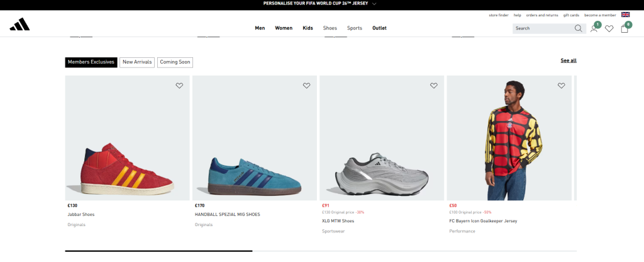
Task: Open the Women menu
Action: tap(284, 28)
